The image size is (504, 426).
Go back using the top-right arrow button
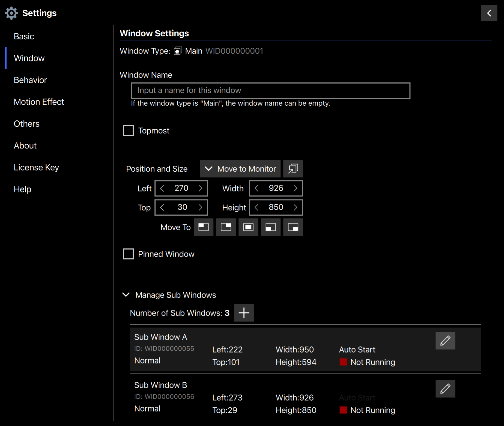489,13
